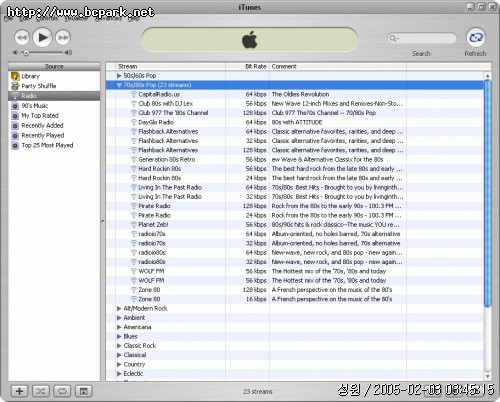Focus the Search input field
The image size is (500, 402).
421,38
